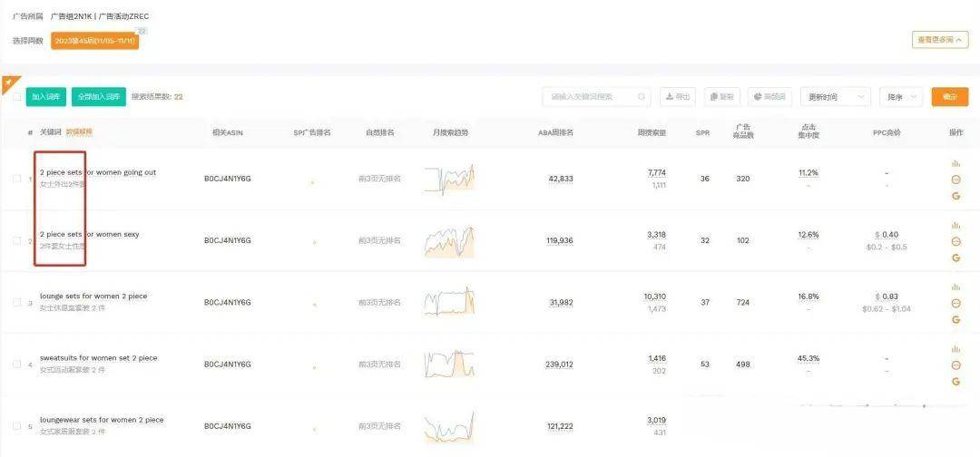Click ad product count 724

742,302
